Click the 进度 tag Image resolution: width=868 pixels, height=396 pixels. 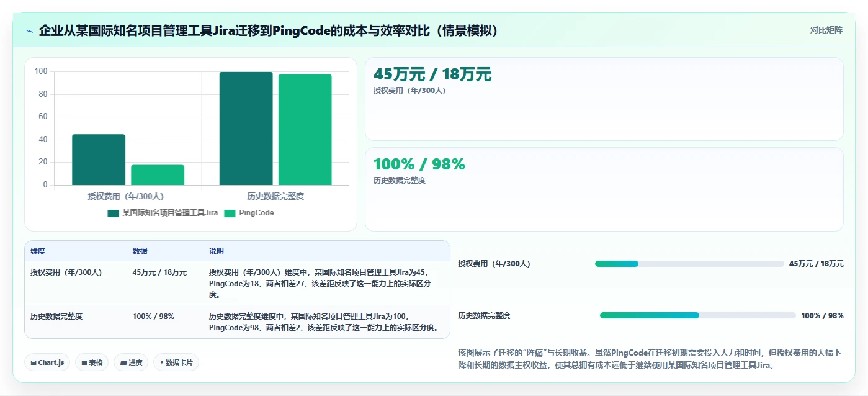131,362
